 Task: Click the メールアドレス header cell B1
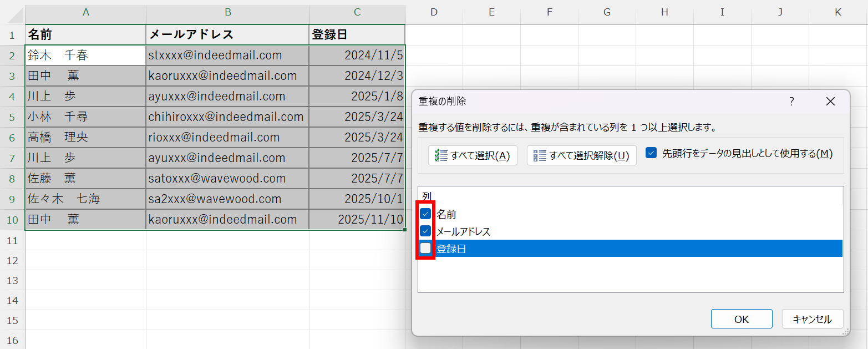click(x=228, y=35)
